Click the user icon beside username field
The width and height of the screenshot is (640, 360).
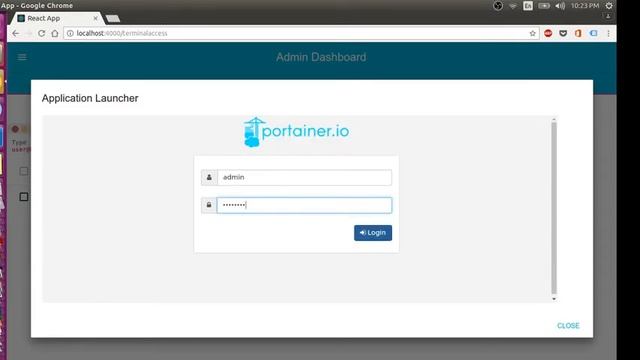pos(209,178)
